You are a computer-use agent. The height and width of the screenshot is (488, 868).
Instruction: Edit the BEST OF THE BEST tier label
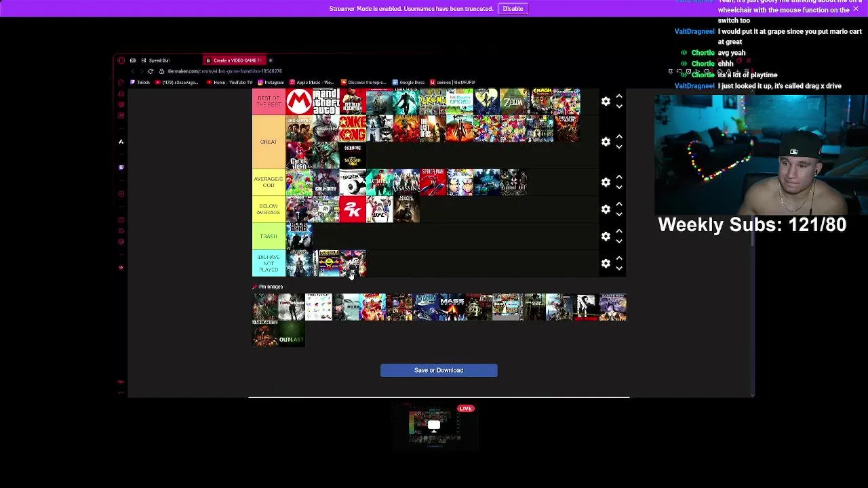[269, 101]
